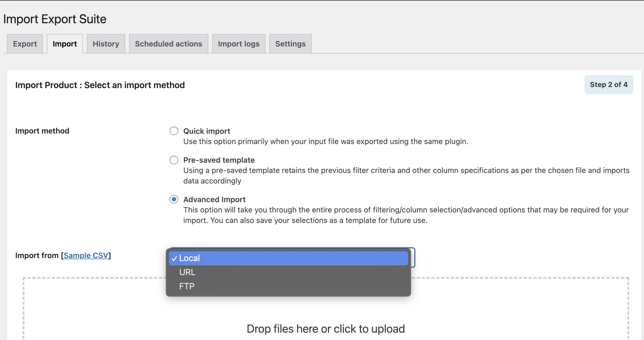Switch to the Export tab

coord(25,44)
